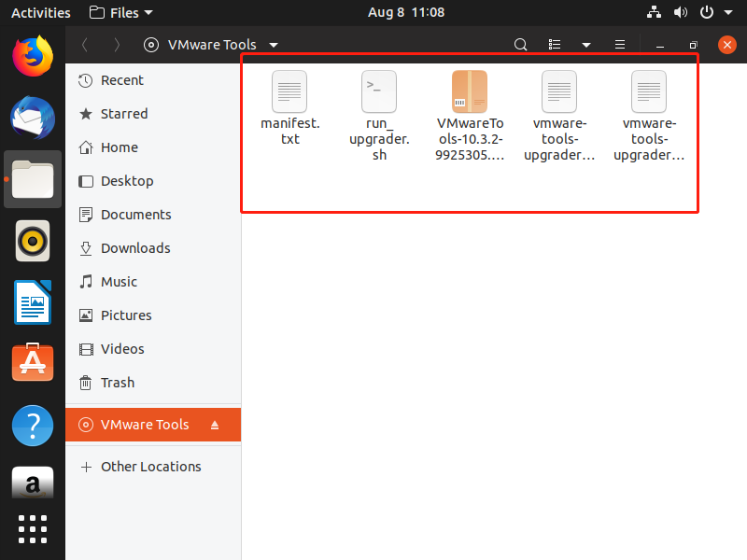Open Amazon launcher in the dock
This screenshot has height=560, width=747.
33,483
